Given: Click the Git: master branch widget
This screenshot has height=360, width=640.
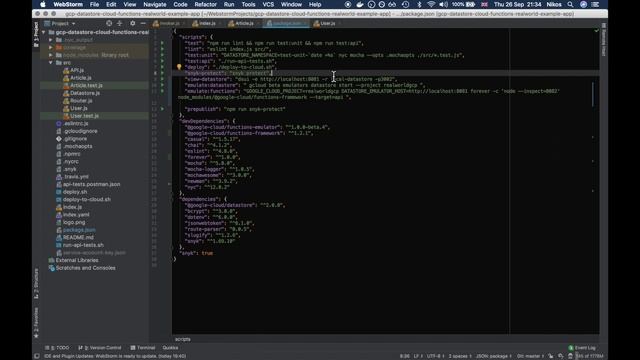Looking at the screenshot, I should 530,356.
